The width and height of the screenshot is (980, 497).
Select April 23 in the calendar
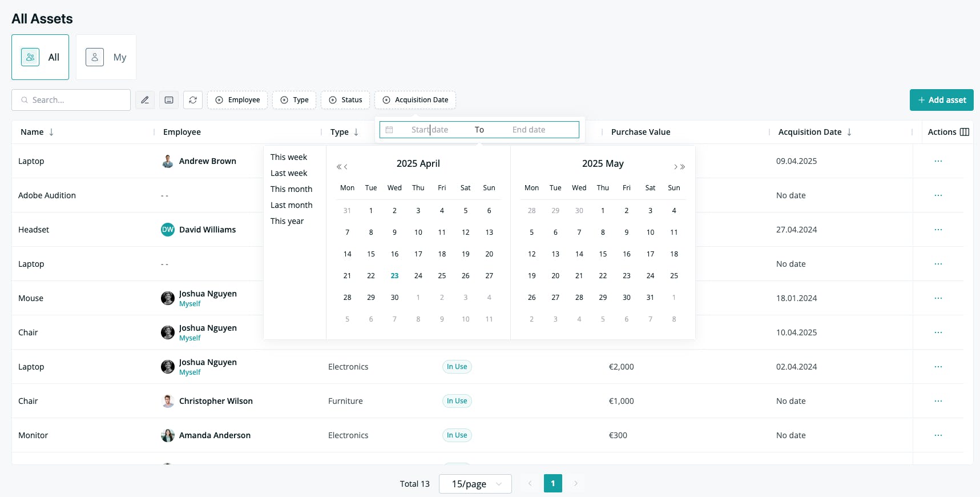click(394, 276)
